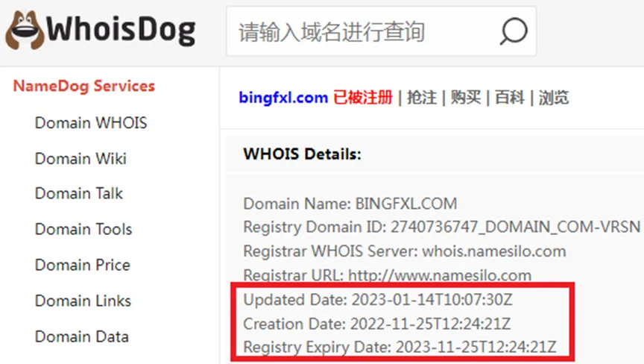Click the WHOIS Details header
Image resolution: width=644 pixels, height=364 pixels.
(x=303, y=154)
